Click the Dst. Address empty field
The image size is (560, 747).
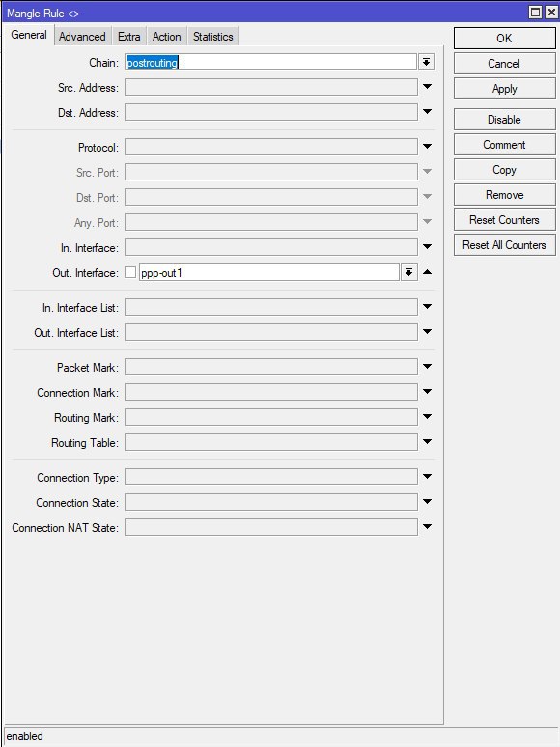click(271, 112)
